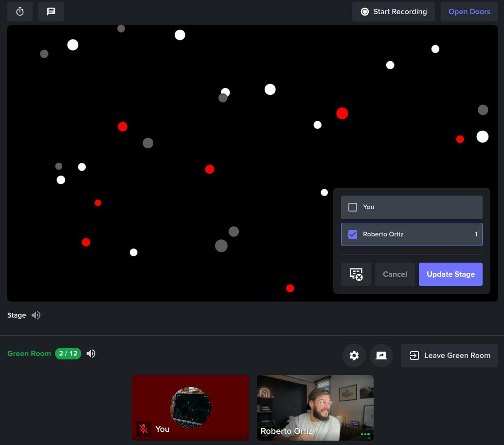
Task: Open the chat panel icon
Action: pos(51,12)
